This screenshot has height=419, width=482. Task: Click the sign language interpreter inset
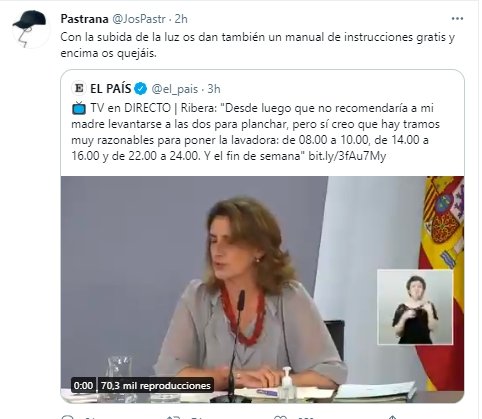click(415, 307)
